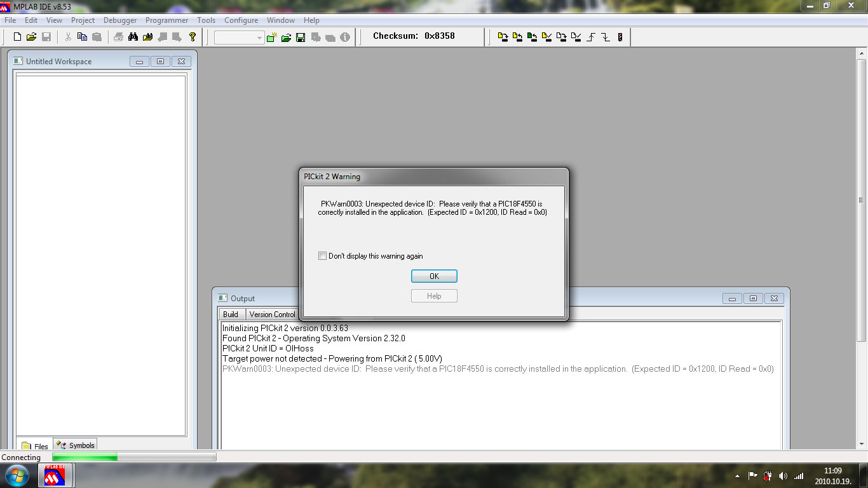Screen dimensions: 868x488
Task: Click the open file folder icon
Action: tap(31, 37)
